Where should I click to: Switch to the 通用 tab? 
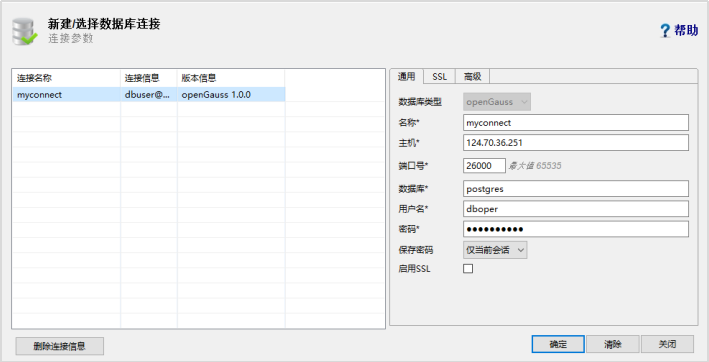click(406, 76)
